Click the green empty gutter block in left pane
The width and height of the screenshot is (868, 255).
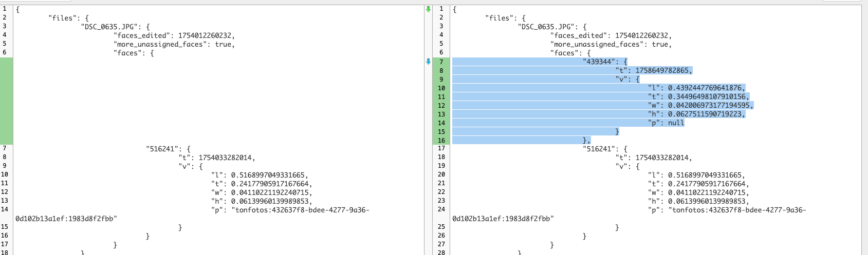pyautogui.click(x=6, y=101)
